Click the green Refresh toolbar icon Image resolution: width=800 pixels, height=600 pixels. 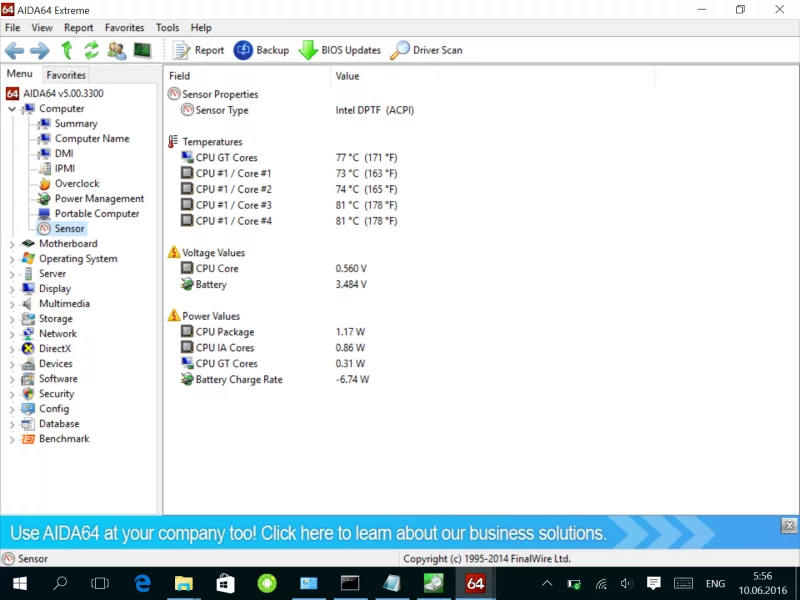(x=91, y=50)
